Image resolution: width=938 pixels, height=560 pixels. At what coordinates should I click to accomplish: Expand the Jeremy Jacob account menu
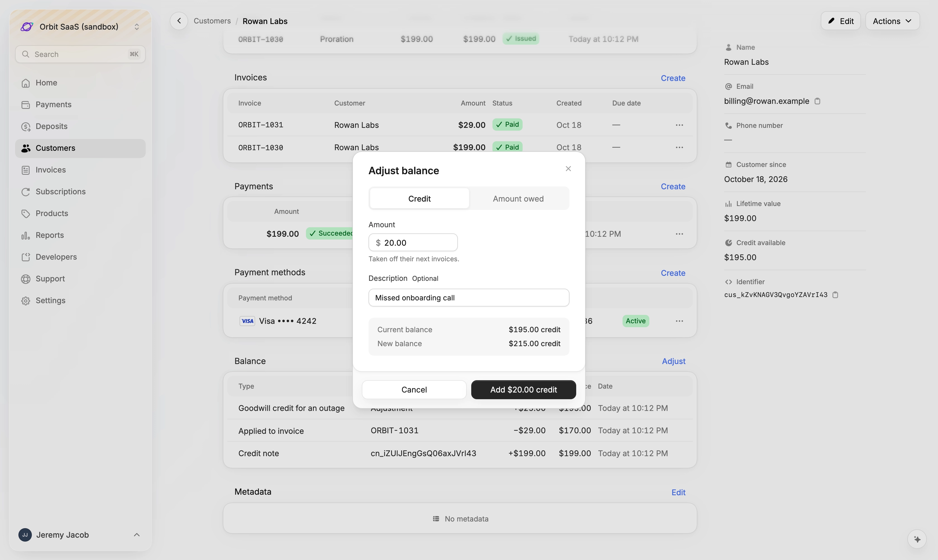point(80,535)
